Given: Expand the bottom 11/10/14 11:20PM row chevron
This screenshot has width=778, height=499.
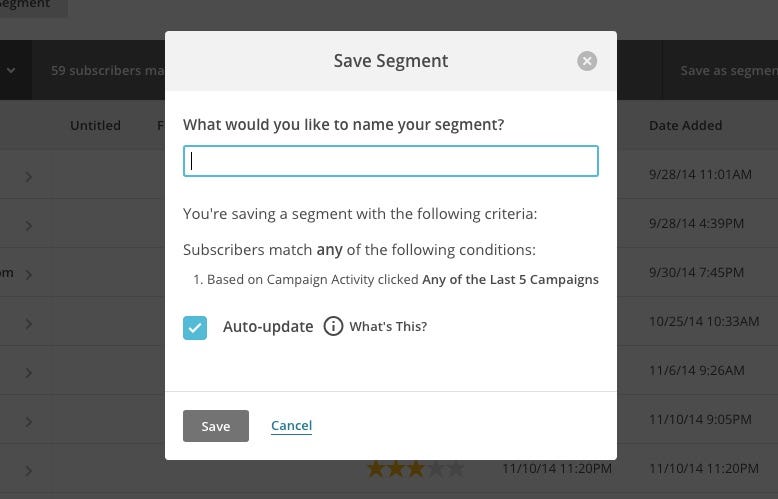Looking at the screenshot, I should click(x=29, y=470).
